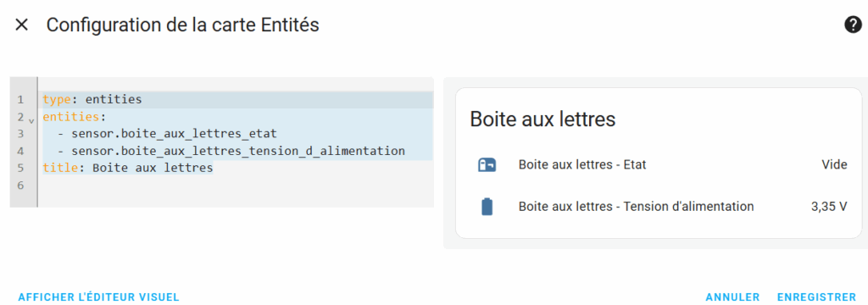868x305 pixels.
Task: Click line number 4 in the gutter
Action: pyautogui.click(x=20, y=151)
